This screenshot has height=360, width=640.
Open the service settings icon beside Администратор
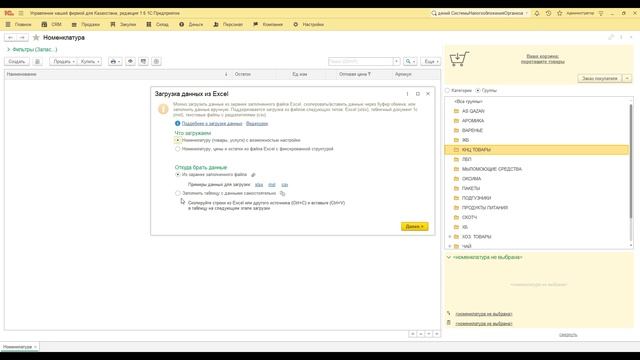601,13
